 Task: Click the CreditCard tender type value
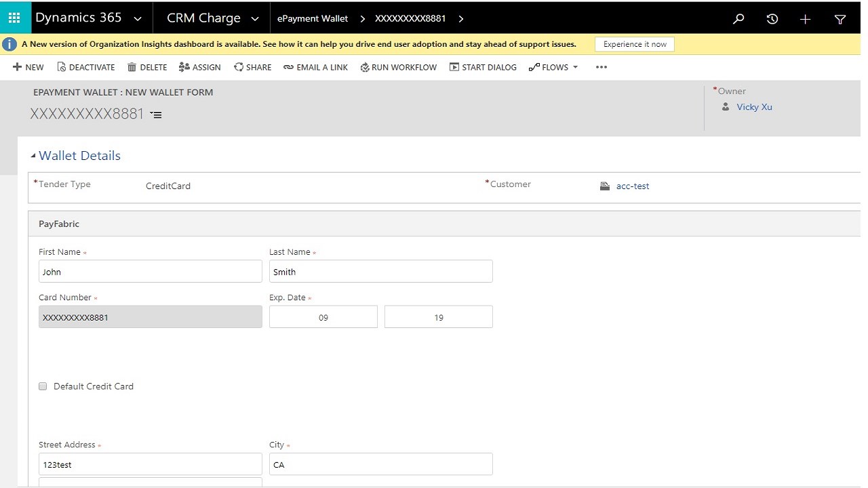point(168,186)
